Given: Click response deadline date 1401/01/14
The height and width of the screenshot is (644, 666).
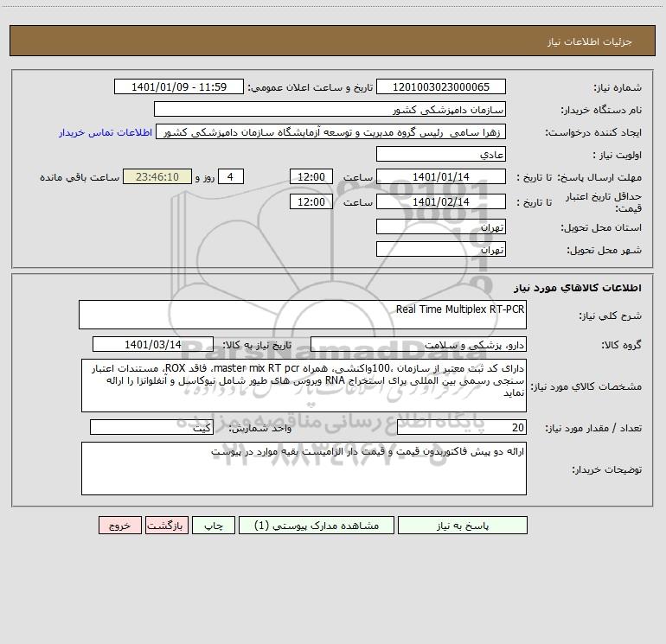Looking at the screenshot, I should 441,176.
